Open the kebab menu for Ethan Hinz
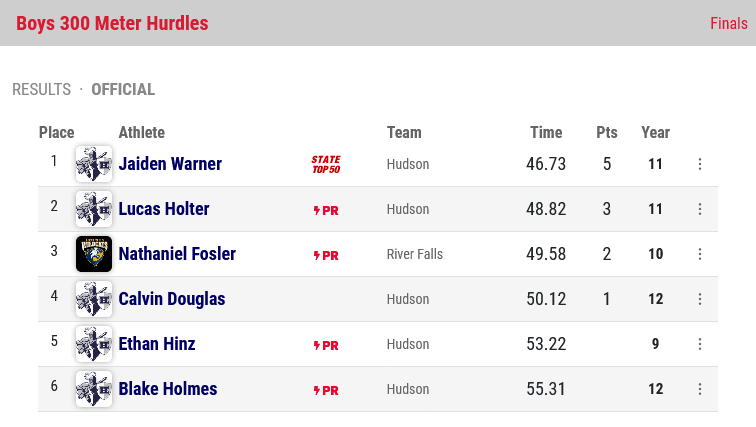This screenshot has height=427, width=756. [700, 344]
